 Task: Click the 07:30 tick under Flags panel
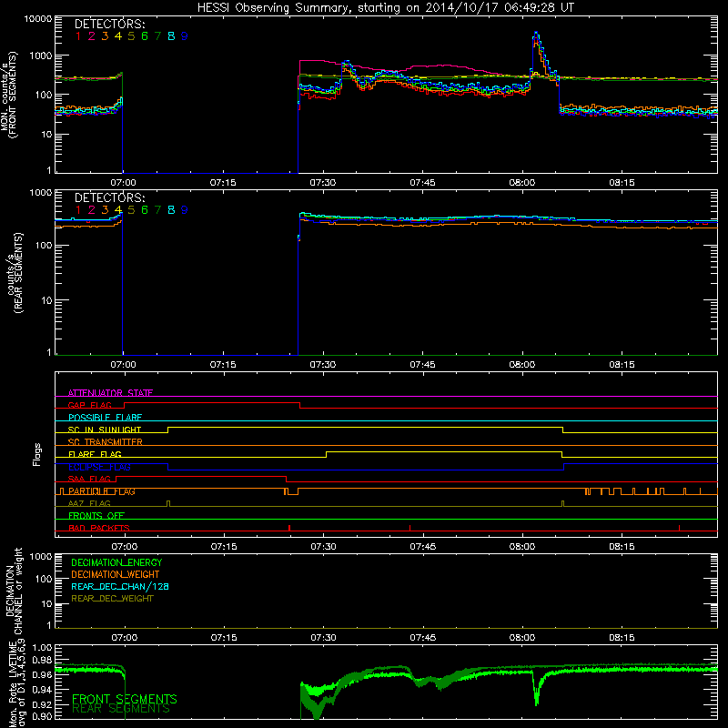pyautogui.click(x=324, y=547)
